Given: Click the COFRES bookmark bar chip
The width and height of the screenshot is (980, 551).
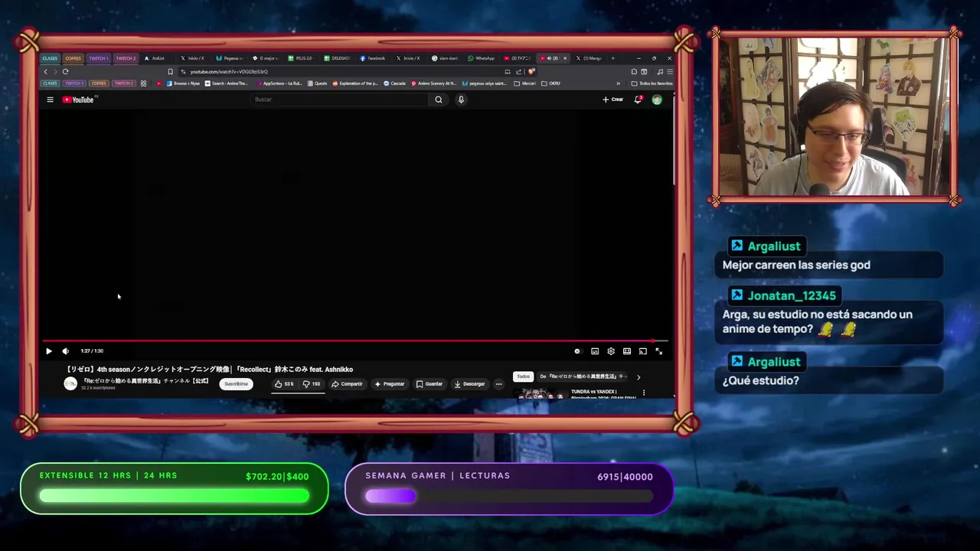Looking at the screenshot, I should tap(99, 83).
